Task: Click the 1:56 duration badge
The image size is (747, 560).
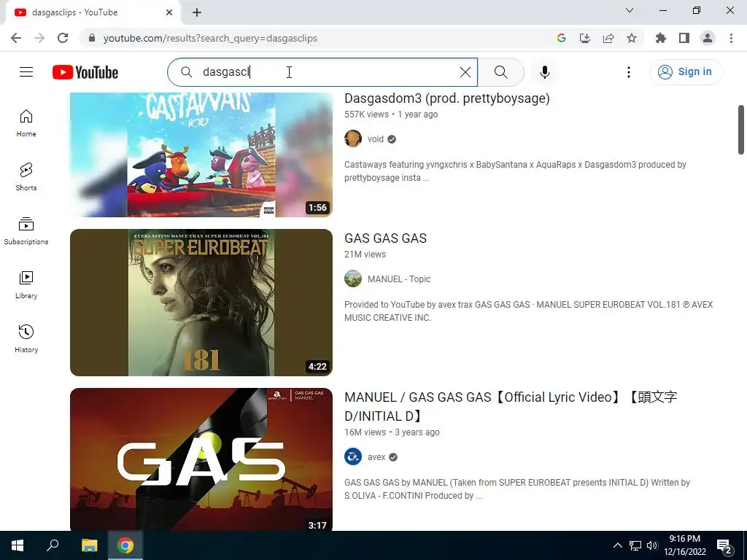Action: [317, 208]
